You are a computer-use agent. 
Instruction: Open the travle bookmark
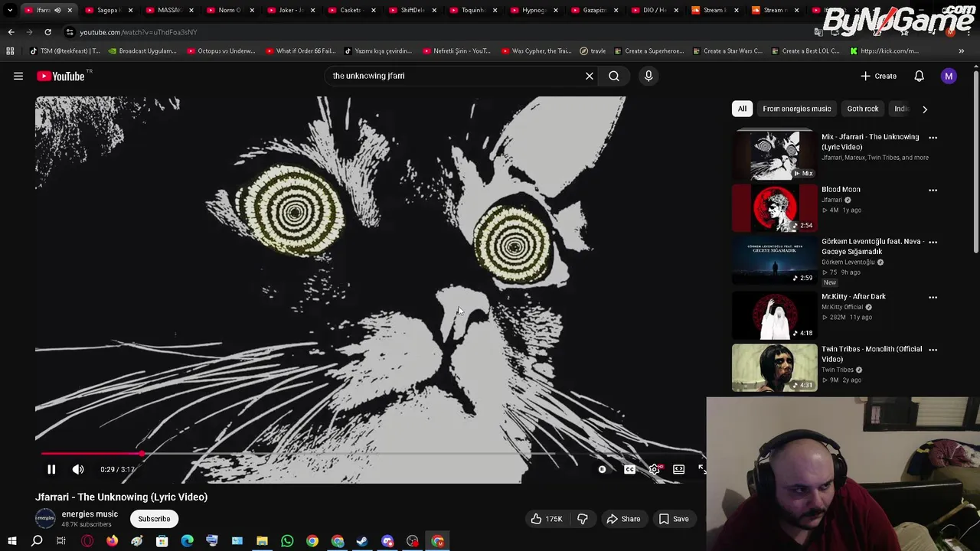[593, 51]
